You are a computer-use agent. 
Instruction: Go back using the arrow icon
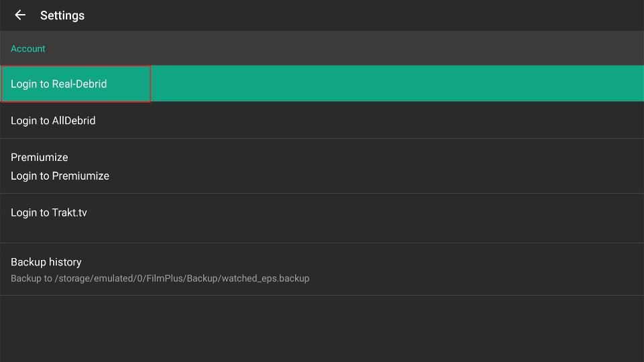[x=20, y=15]
